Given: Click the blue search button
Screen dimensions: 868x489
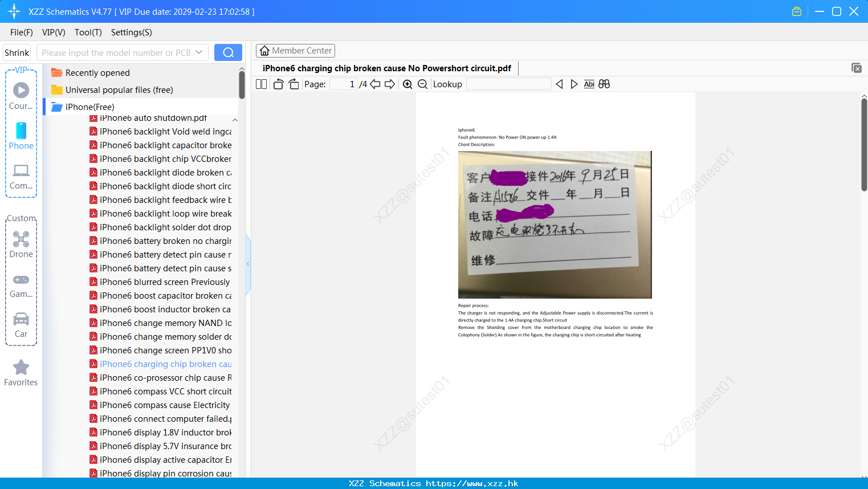Looking at the screenshot, I should pos(228,52).
